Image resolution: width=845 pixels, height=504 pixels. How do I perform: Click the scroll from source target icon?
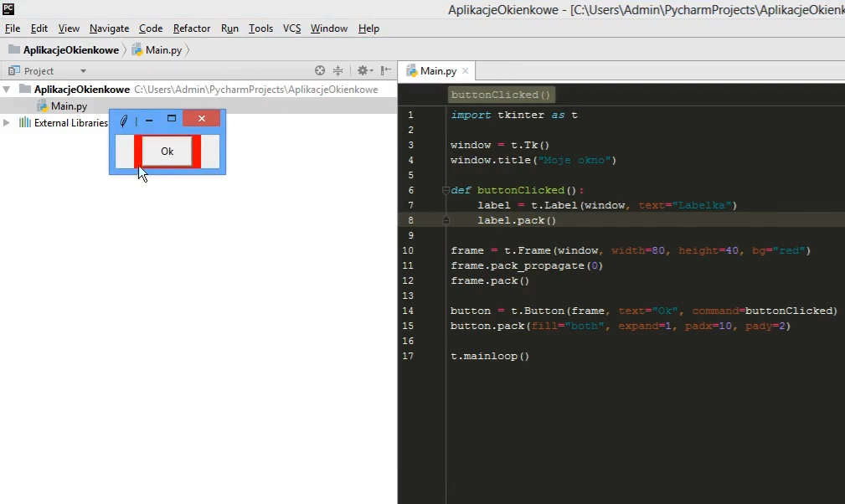[x=320, y=71]
